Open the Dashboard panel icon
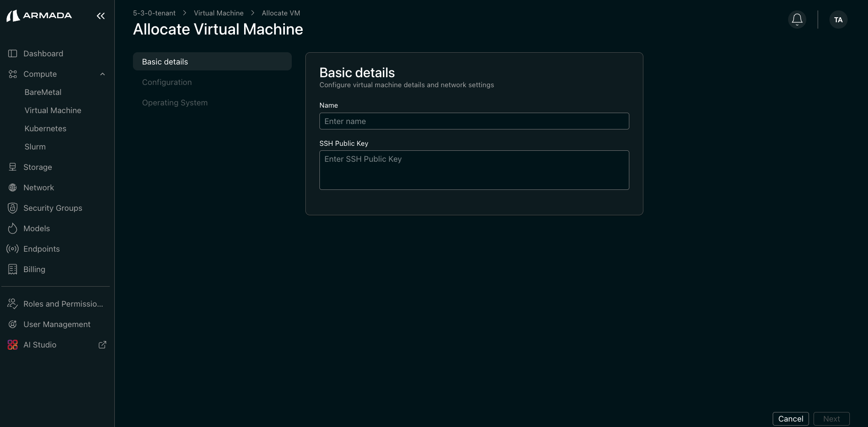Viewport: 868px width, 427px height. tap(13, 53)
